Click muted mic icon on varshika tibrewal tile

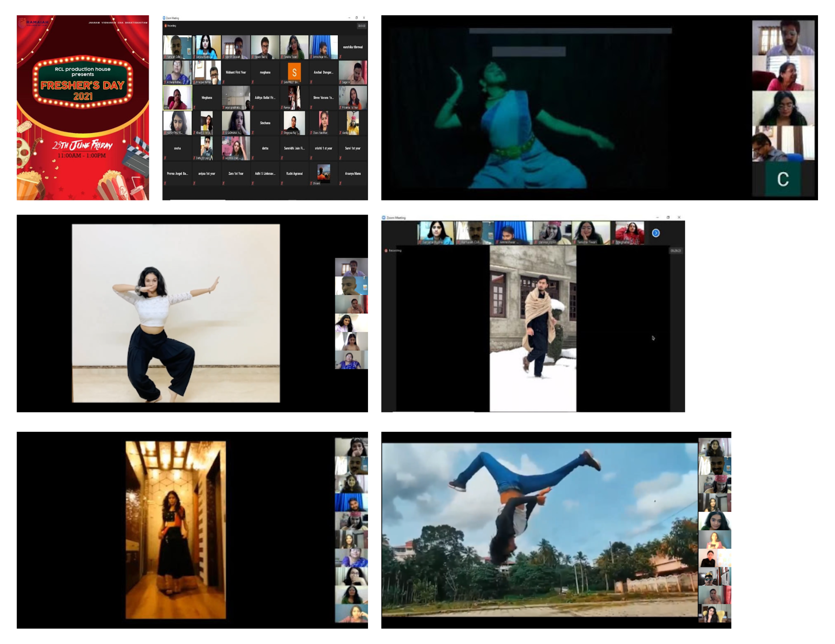pos(340,57)
